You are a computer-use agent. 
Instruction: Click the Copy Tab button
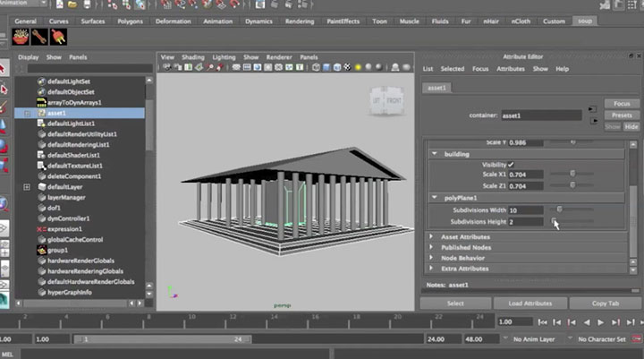[x=606, y=303]
